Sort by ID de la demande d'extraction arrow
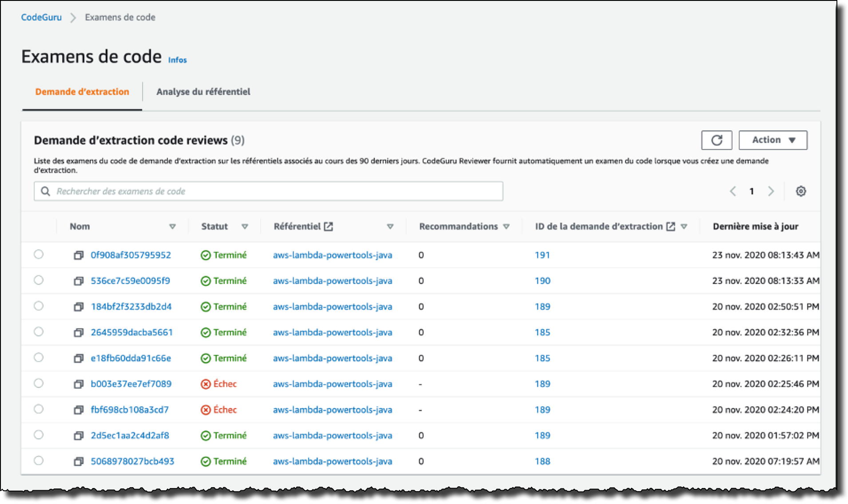The height and width of the screenshot is (504, 848). pos(684,227)
